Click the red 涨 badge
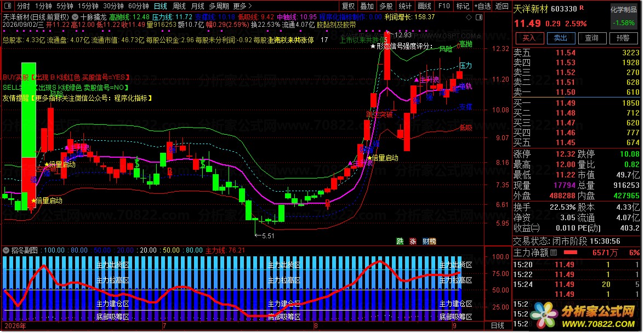The width and height of the screenshot is (644, 333). click(x=413, y=242)
